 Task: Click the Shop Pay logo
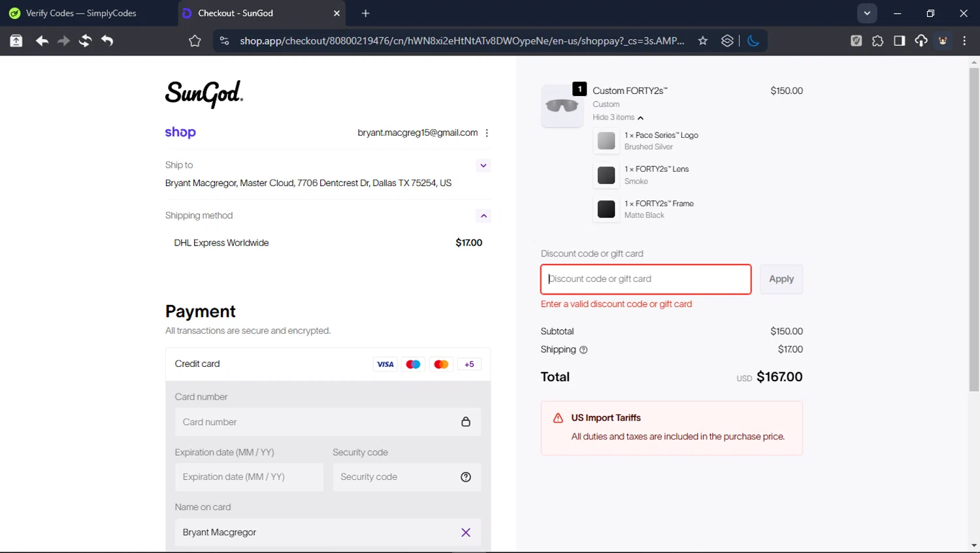pyautogui.click(x=180, y=132)
